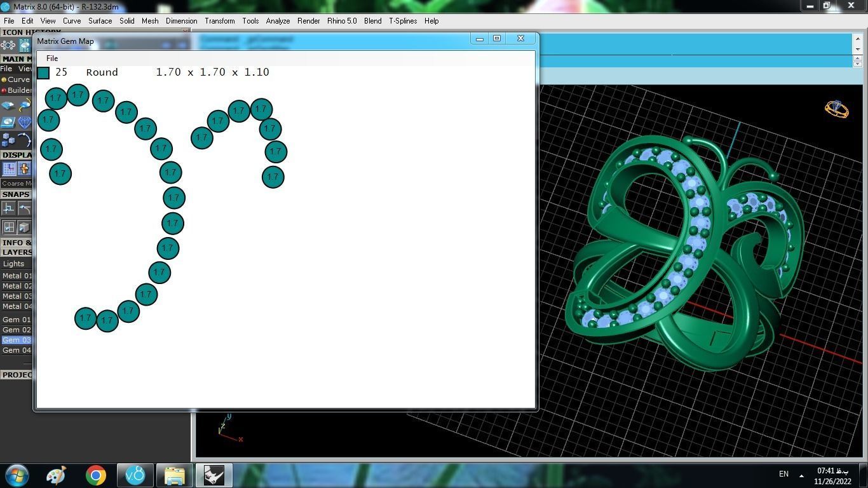Open the Edit menu
Viewport: 868px width, 488px height.
[27, 21]
